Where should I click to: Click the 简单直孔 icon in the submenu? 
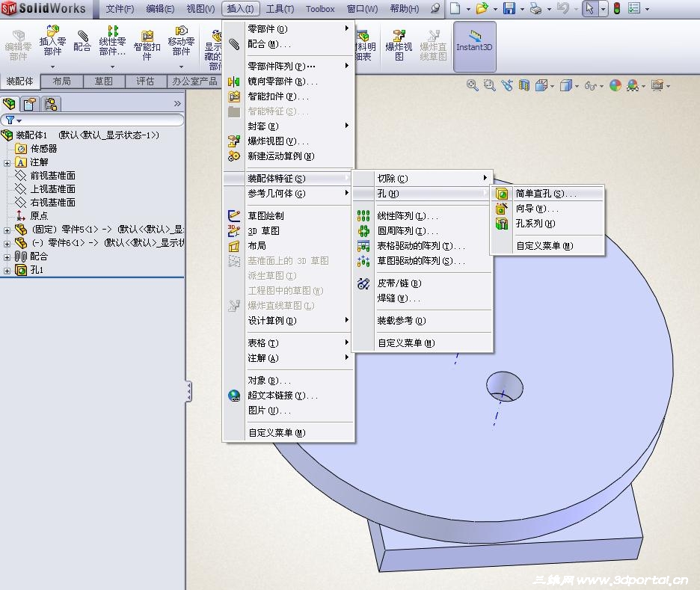click(x=502, y=194)
